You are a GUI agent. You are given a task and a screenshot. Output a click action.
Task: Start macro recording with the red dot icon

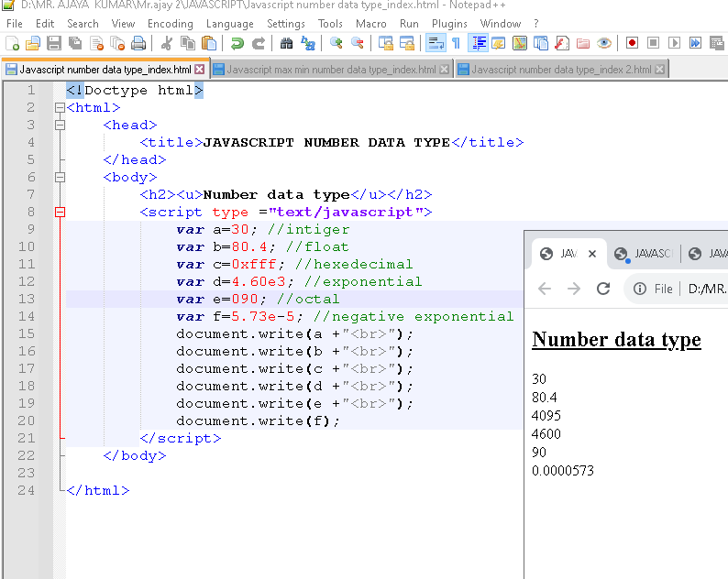[632, 43]
